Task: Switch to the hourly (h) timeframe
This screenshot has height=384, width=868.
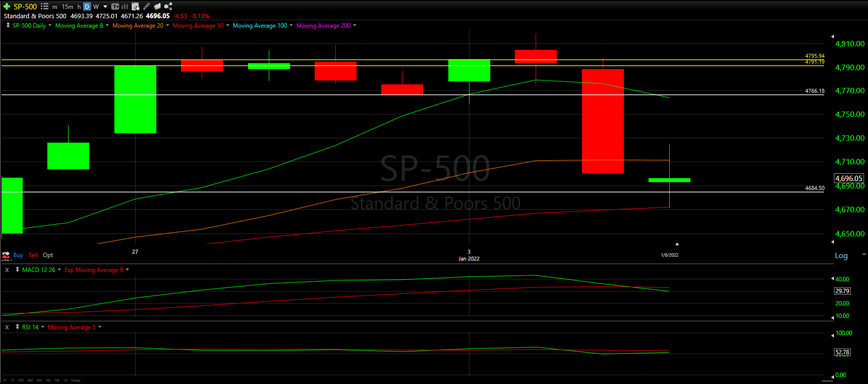Action: 79,7
